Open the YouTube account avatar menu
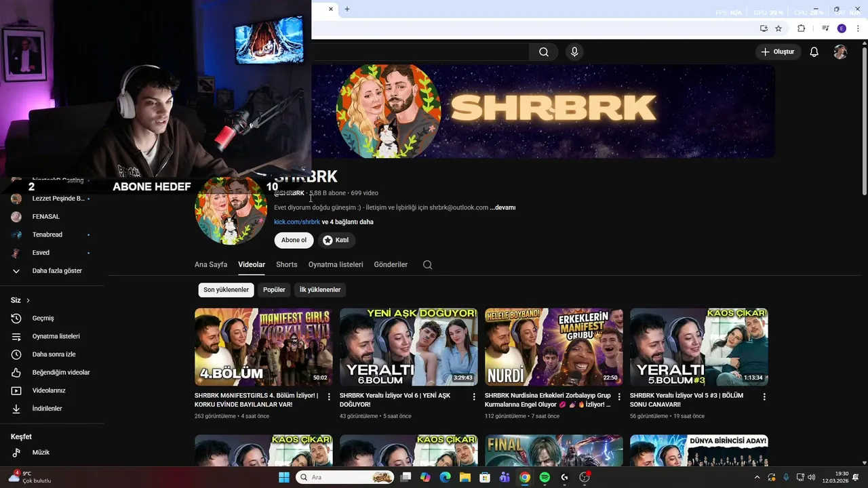This screenshot has width=868, height=488. tap(840, 52)
